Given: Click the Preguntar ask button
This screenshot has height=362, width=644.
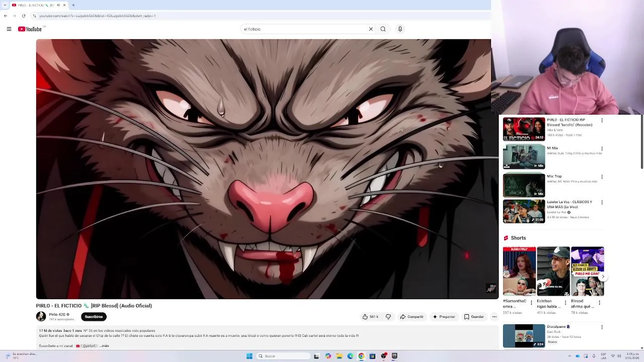Looking at the screenshot, I should pyautogui.click(x=444, y=317).
